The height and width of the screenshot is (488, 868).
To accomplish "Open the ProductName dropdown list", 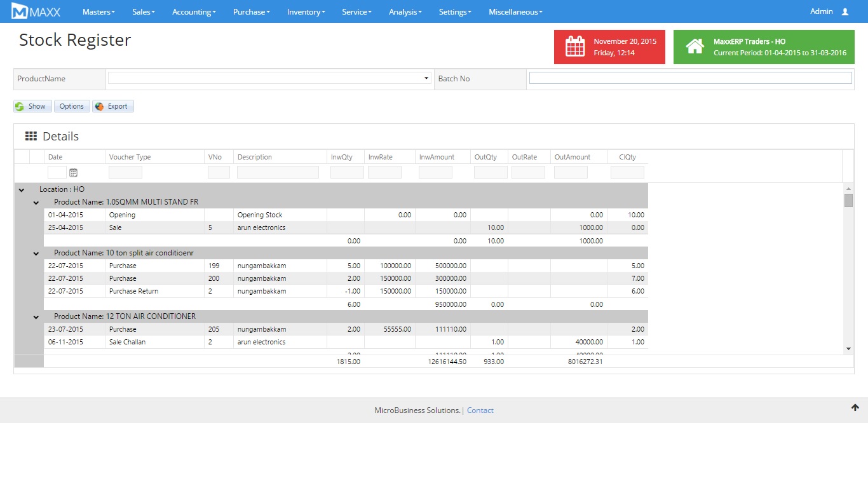I will coord(426,78).
